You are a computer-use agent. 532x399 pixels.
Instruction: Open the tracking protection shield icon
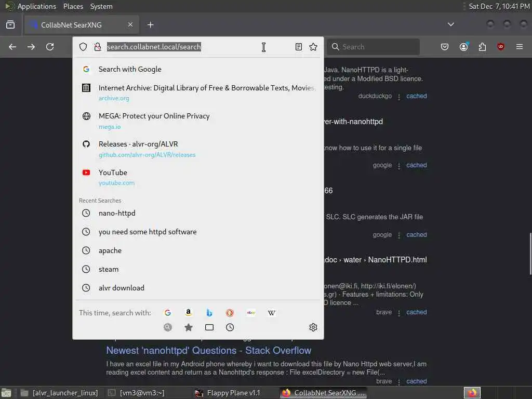coord(83,47)
